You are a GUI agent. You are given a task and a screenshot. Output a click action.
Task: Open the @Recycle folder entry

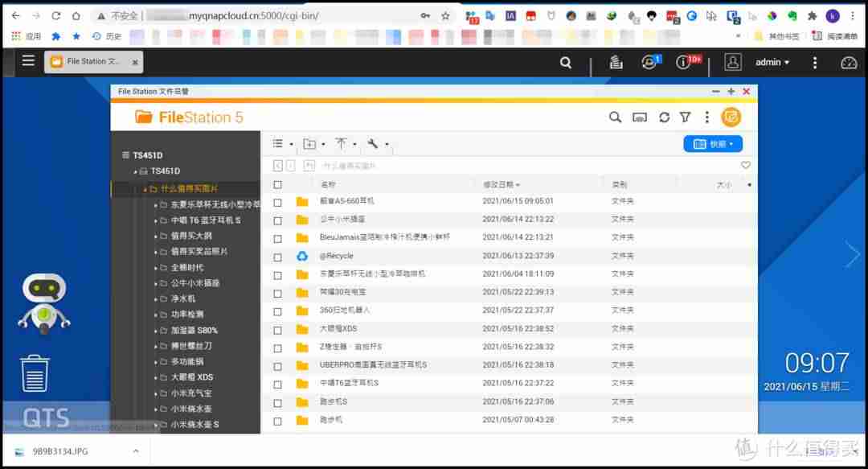(336, 256)
